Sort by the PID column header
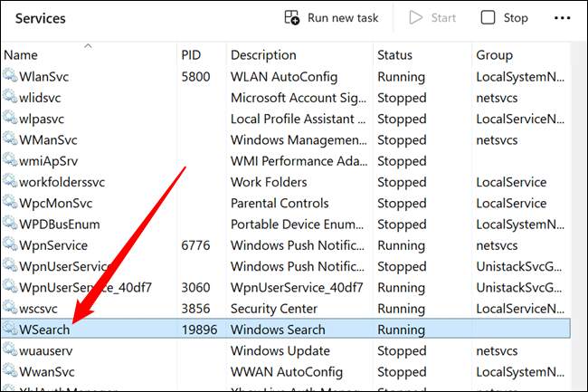Image resolution: width=588 pixels, height=392 pixels. pyautogui.click(x=191, y=55)
